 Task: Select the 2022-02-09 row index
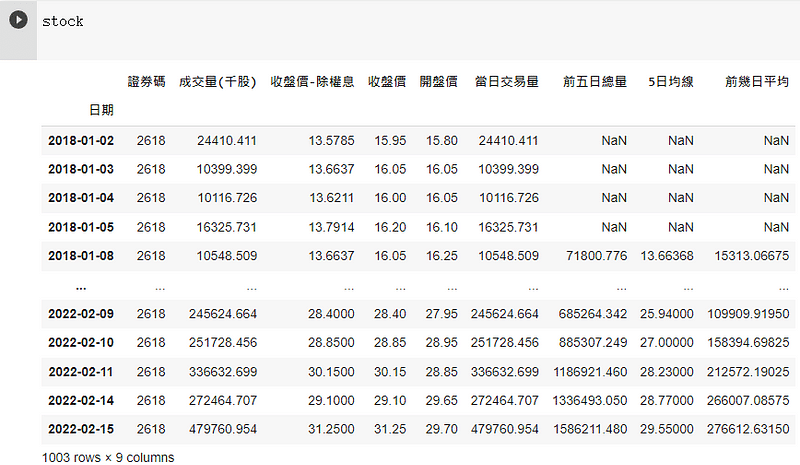click(x=81, y=314)
